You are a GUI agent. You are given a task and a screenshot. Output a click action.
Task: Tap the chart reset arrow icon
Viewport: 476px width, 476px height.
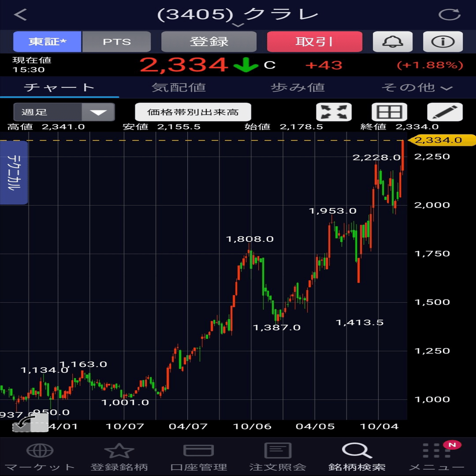point(30,423)
